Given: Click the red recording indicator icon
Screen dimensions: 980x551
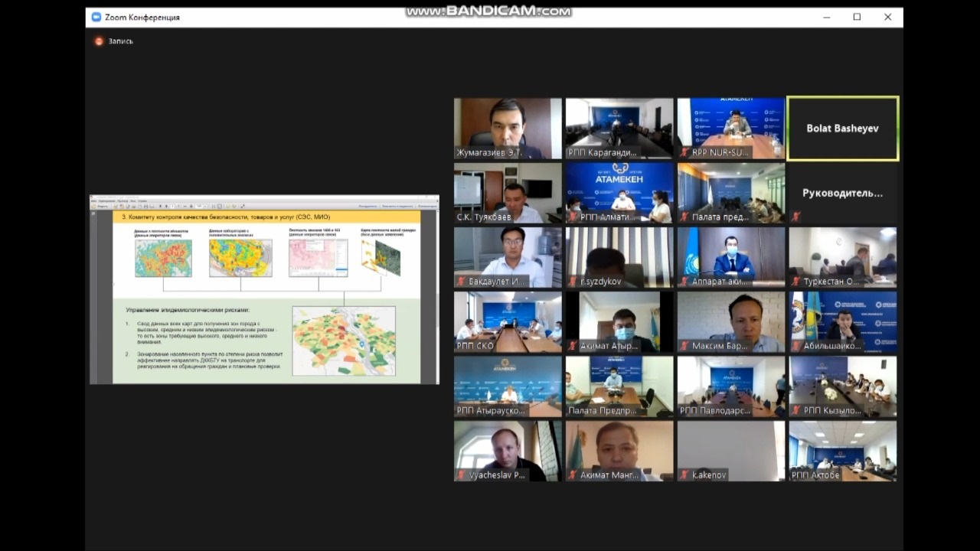Looking at the screenshot, I should [x=99, y=41].
